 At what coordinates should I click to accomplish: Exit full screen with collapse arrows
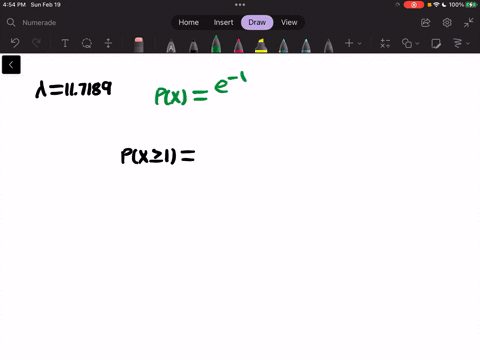[468, 23]
